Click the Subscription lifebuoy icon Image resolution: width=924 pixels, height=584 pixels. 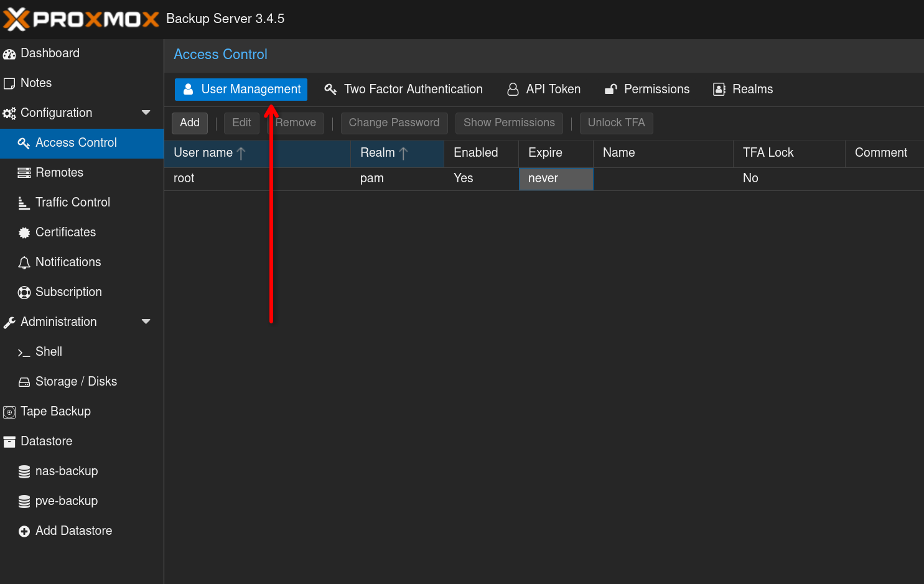click(x=24, y=292)
